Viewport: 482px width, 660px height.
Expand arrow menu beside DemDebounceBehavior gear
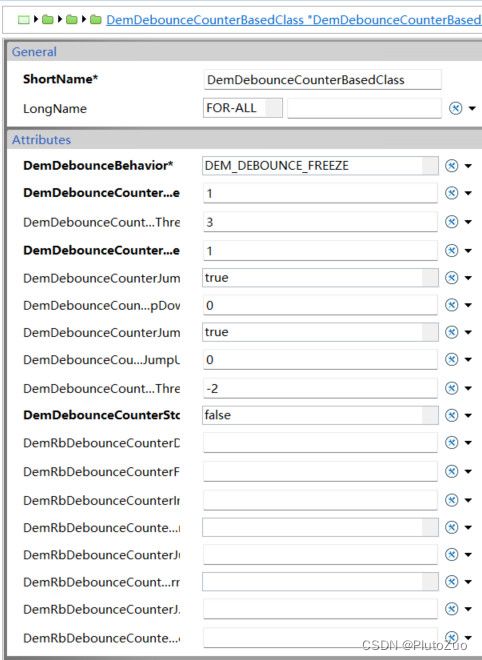[x=468, y=166]
